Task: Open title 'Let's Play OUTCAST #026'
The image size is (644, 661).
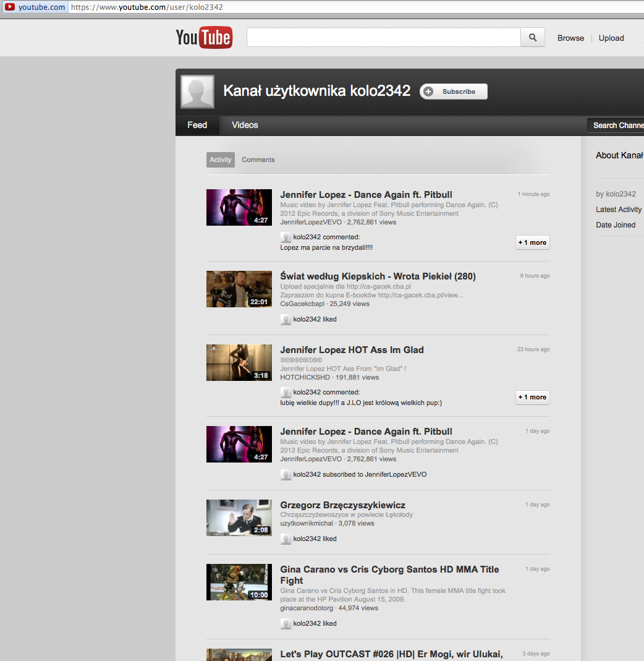Action: click(x=392, y=654)
